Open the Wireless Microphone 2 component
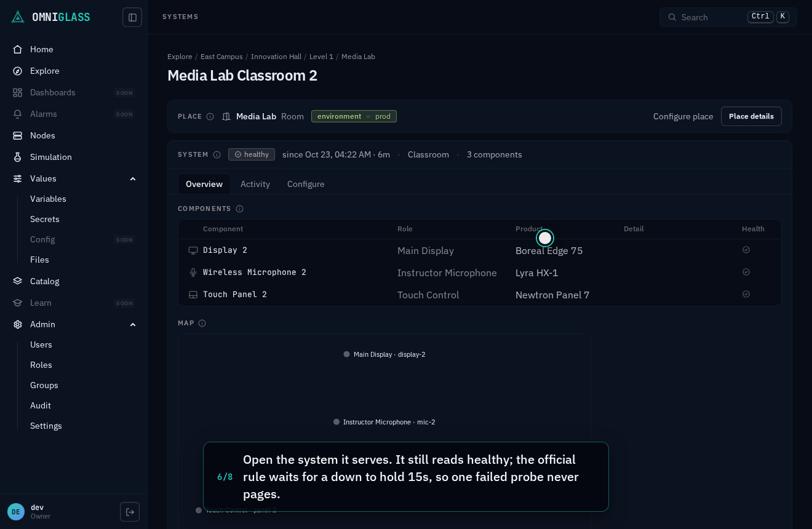 pyautogui.click(x=480, y=272)
